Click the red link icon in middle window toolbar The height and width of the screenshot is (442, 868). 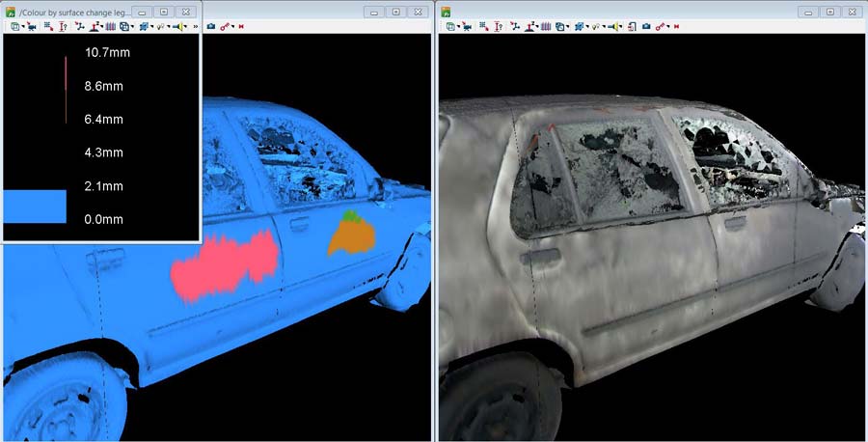pos(224,27)
